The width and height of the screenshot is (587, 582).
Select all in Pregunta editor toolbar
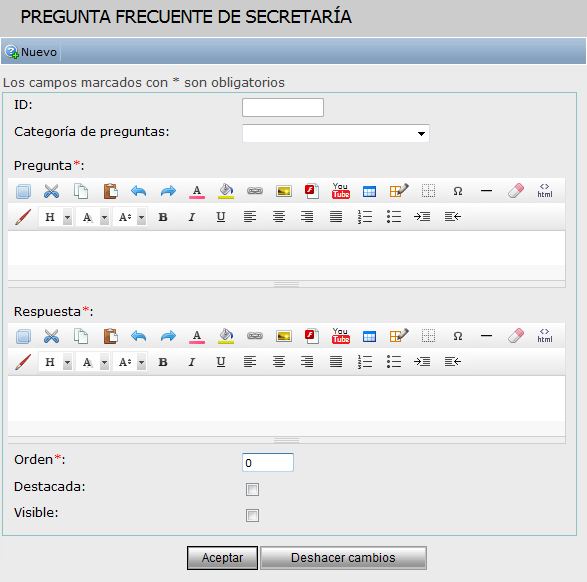tap(23, 191)
